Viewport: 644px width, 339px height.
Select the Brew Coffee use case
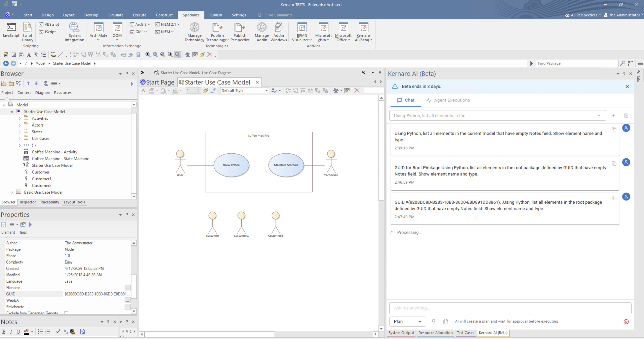tap(231, 165)
